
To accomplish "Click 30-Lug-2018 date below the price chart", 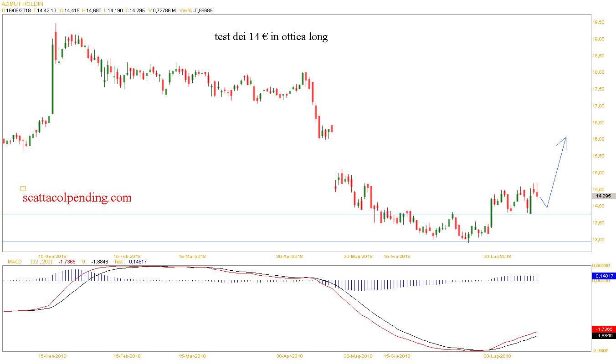I will click(497, 256).
